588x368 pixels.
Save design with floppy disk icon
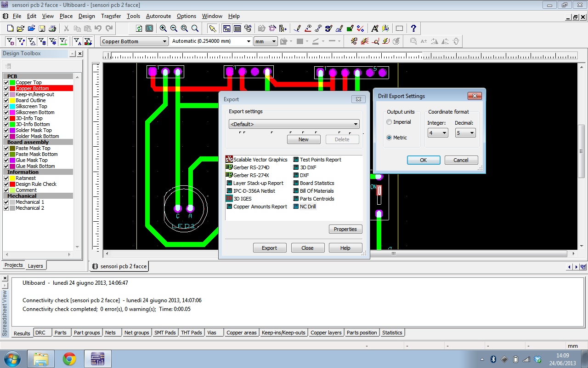[x=42, y=28]
